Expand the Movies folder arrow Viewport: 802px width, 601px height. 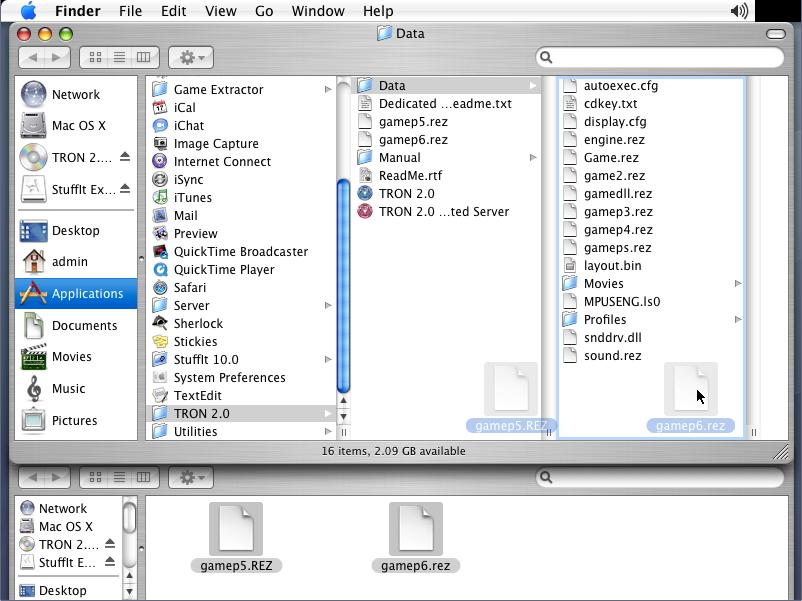click(x=738, y=284)
